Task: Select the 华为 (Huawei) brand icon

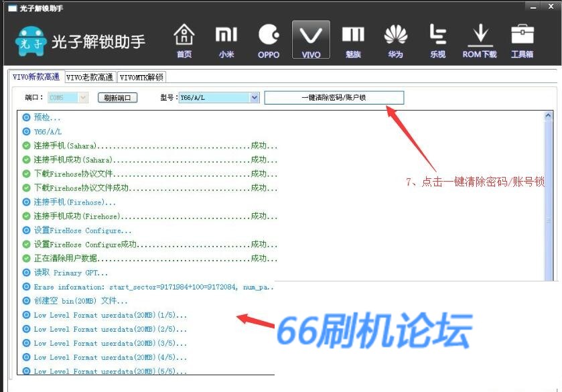Action: click(395, 40)
